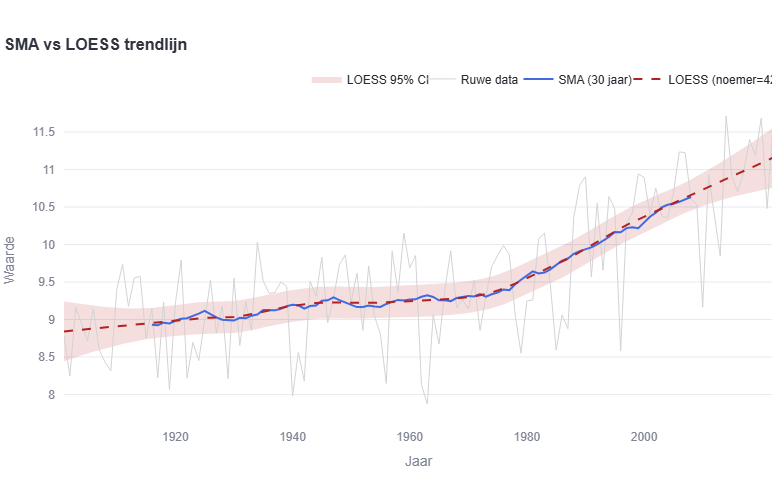Click the 11.5 y-axis tick label
This screenshot has width=772, height=499.
click(x=41, y=132)
